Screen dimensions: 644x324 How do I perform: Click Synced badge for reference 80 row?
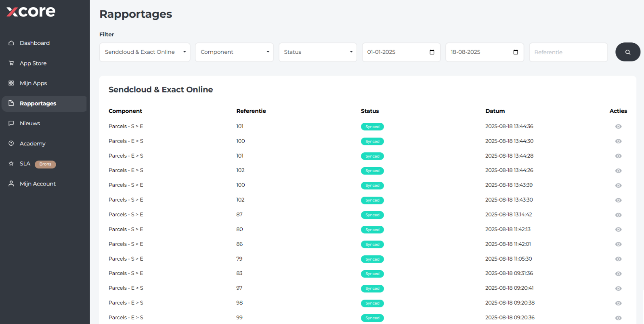coord(372,230)
